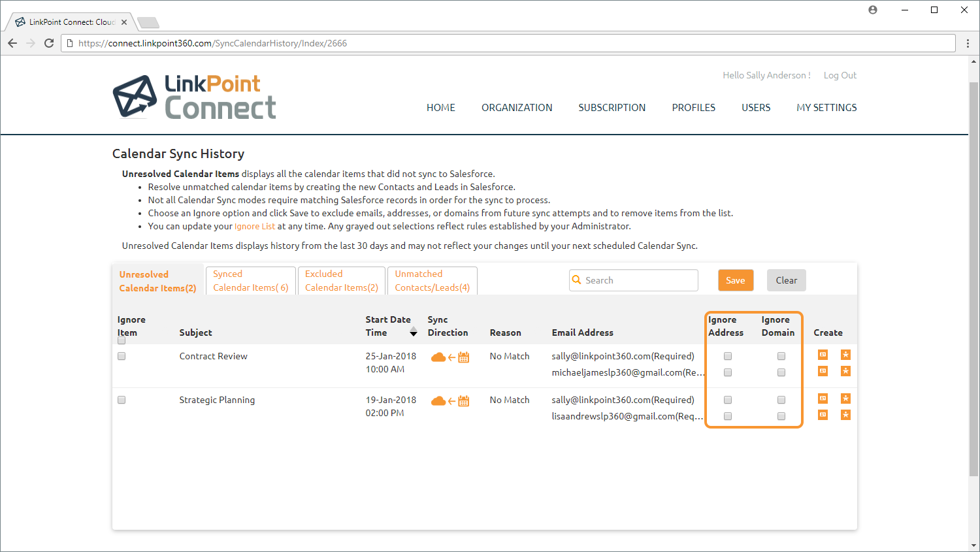This screenshot has width=980, height=552.
Task: Click the Salesforce cloud icon for Strategic Planning
Action: pos(438,401)
